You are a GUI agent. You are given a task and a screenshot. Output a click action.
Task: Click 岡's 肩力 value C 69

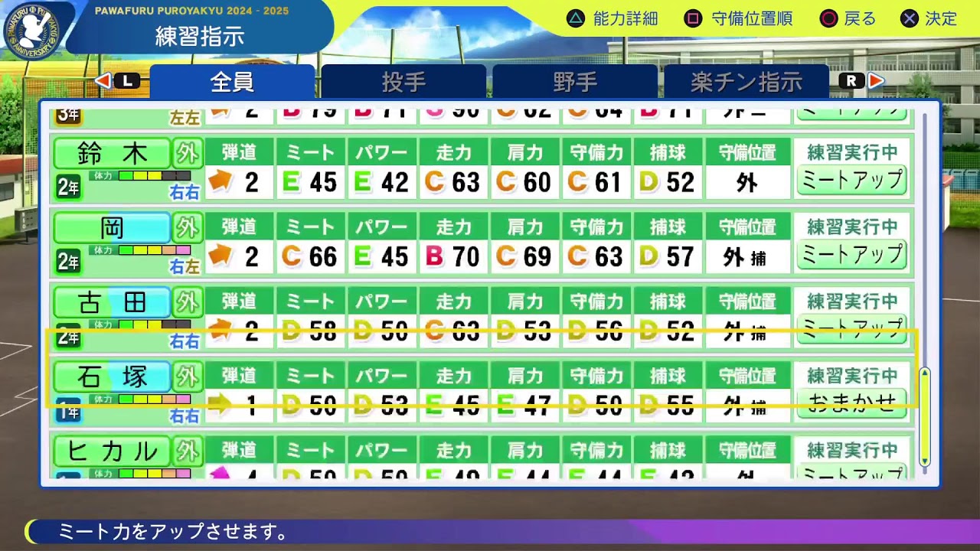[524, 256]
